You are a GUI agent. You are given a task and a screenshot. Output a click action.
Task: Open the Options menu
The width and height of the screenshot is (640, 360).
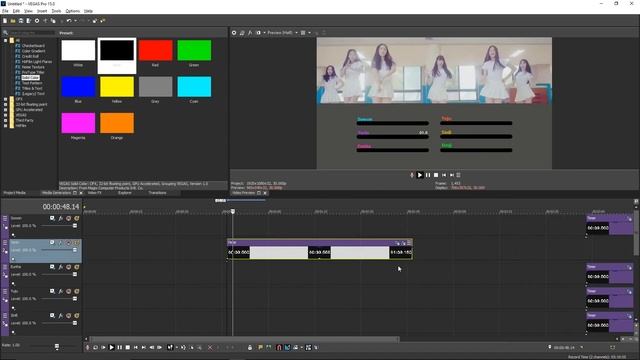coord(73,11)
